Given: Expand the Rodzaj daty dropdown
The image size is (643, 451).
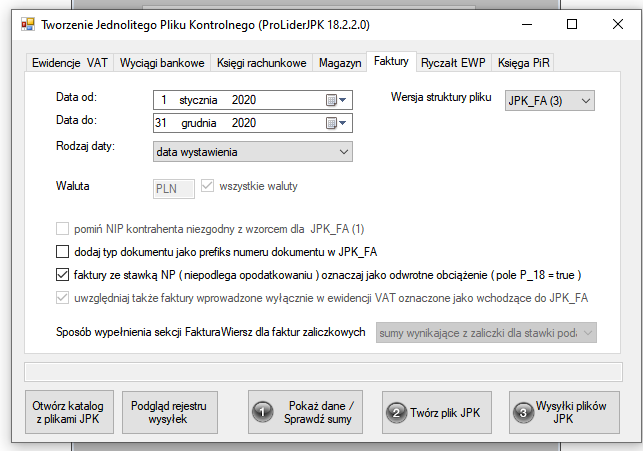Looking at the screenshot, I should coord(253,152).
